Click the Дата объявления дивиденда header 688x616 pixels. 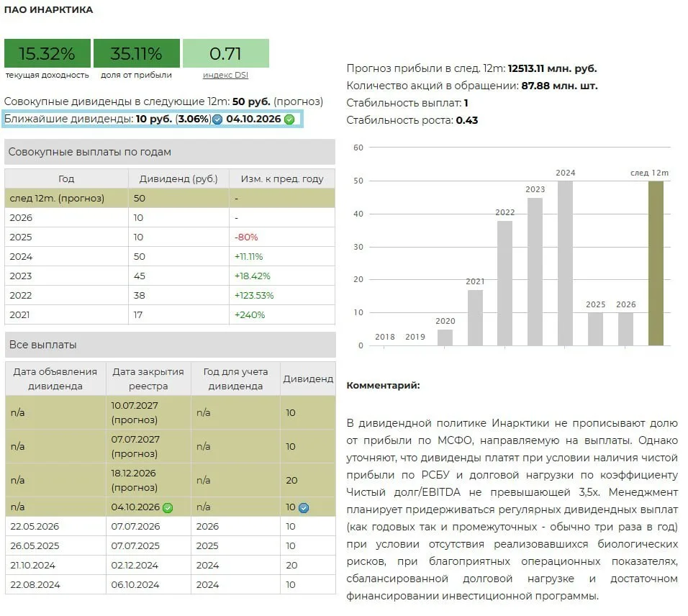click(55, 379)
